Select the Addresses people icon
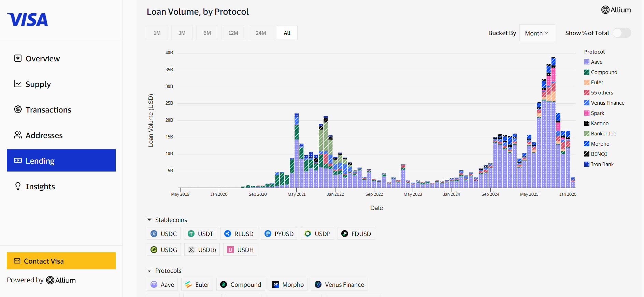644x297 pixels. tap(17, 135)
